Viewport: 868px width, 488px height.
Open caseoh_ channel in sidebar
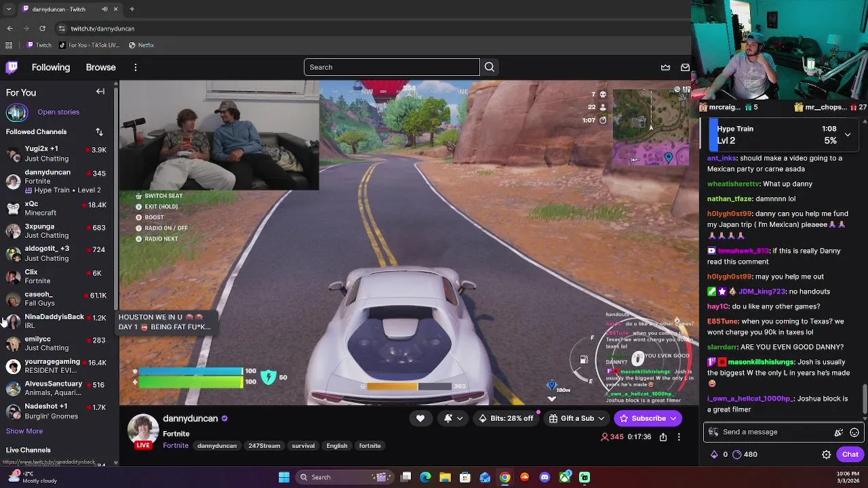coord(58,299)
